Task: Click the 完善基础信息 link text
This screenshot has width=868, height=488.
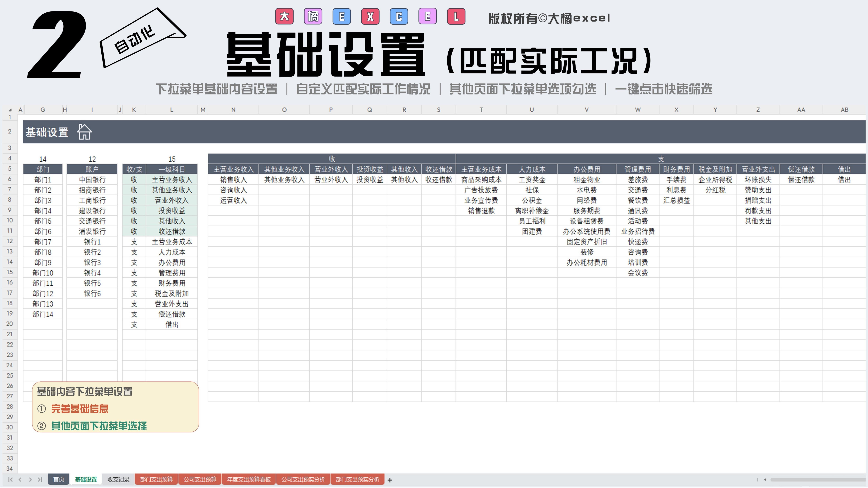Action: (x=80, y=409)
